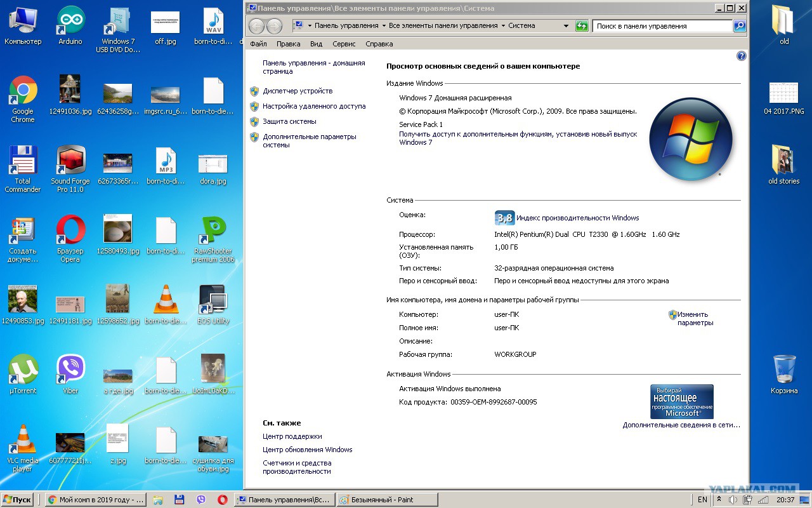
Task: Open Центр поддержки link
Action: [x=292, y=436]
